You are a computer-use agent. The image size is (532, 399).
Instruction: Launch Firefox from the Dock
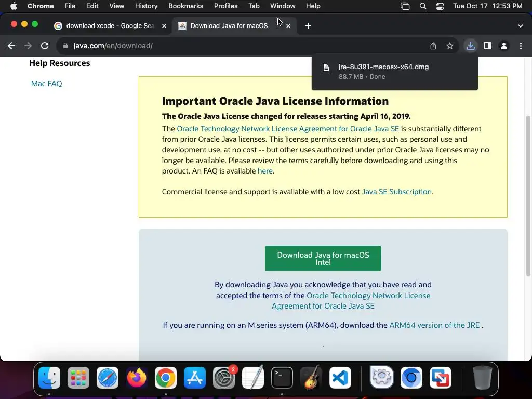tap(137, 378)
